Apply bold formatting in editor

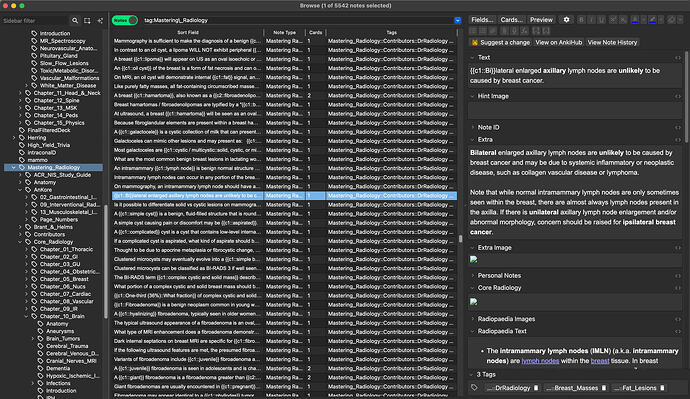point(581,20)
